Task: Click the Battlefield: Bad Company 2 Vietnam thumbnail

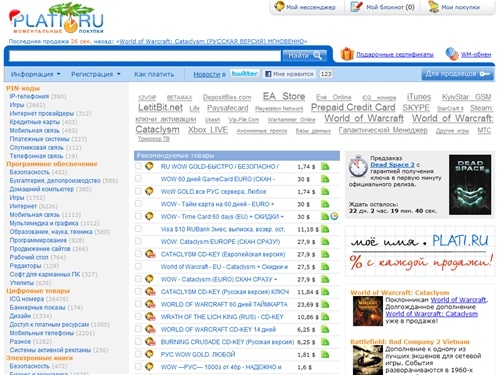Action: [x=368, y=360]
